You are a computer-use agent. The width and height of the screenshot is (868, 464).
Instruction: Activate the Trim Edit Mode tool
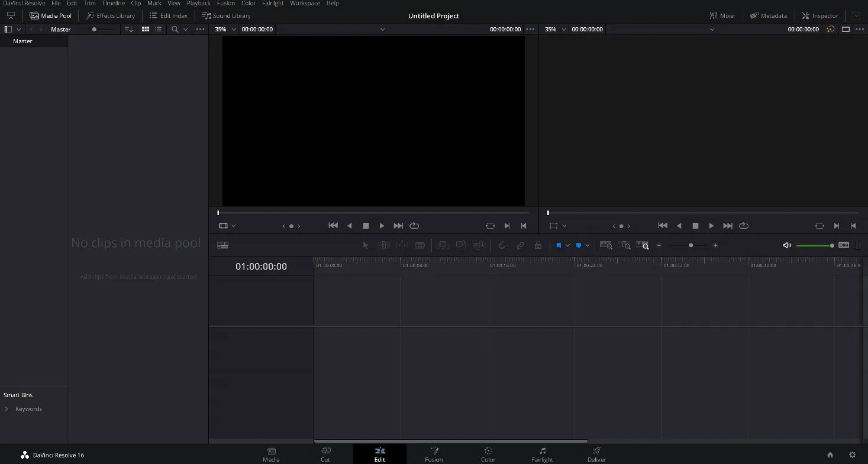[383, 245]
